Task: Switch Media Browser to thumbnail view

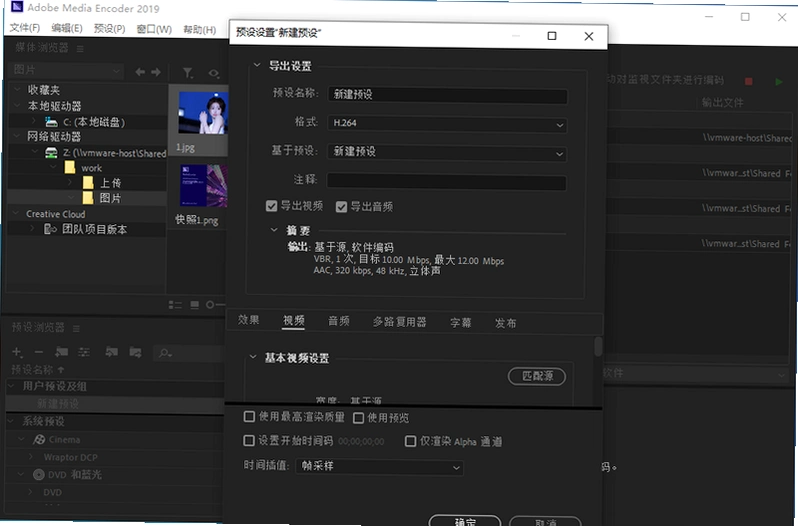Action: 194,305
